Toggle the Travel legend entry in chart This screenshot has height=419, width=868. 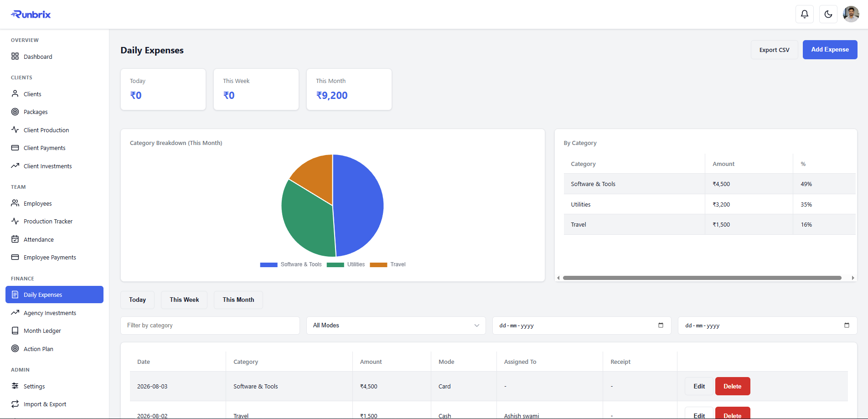point(387,264)
